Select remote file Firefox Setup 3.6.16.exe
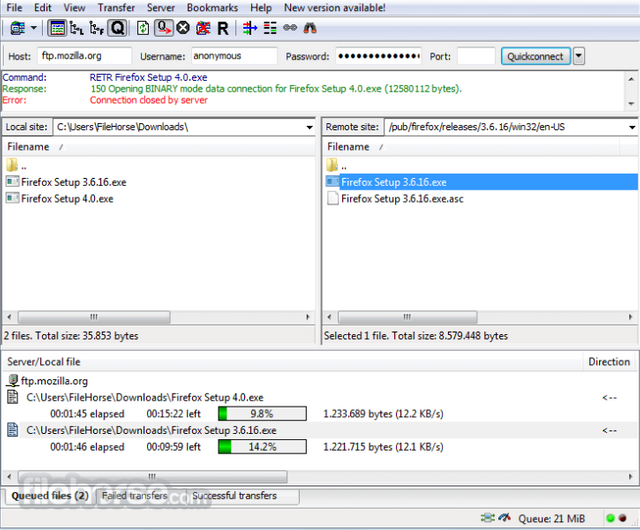Viewport: 640px width, 530px height. [x=482, y=182]
